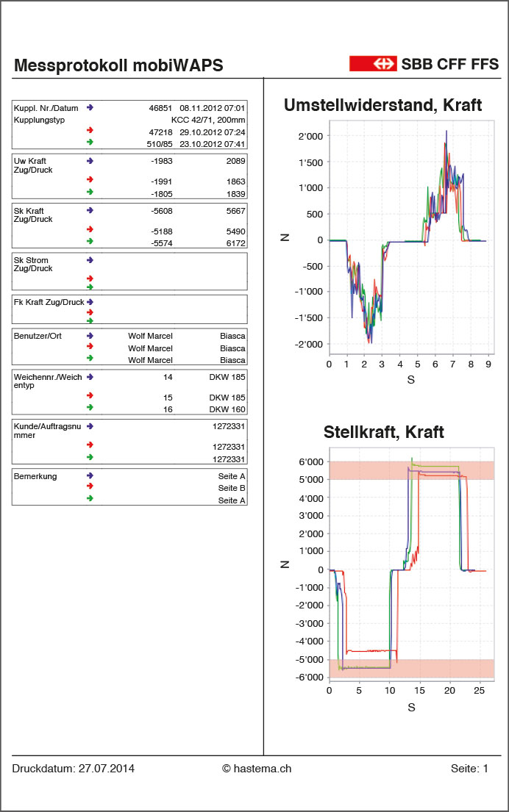Image resolution: width=509 pixels, height=812 pixels.
Task: Select the blue arrow in Benutzer/Ort row
Action: click(90, 336)
